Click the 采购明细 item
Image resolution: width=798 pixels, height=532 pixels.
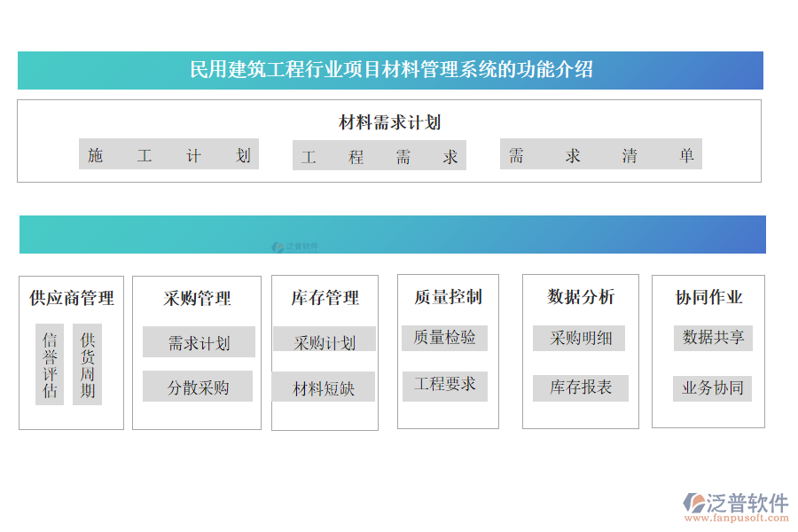click(580, 338)
